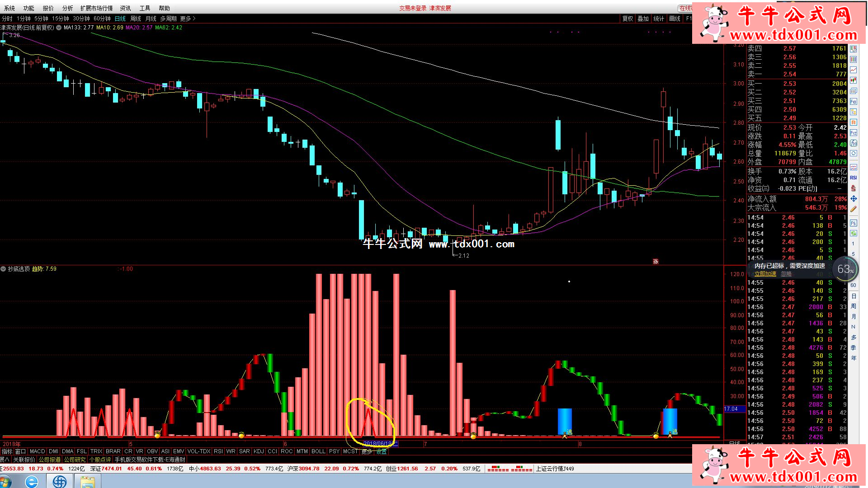Click the 公司报道 link
Image resolution: width=868 pixels, height=488 pixels.
pyautogui.click(x=49, y=460)
